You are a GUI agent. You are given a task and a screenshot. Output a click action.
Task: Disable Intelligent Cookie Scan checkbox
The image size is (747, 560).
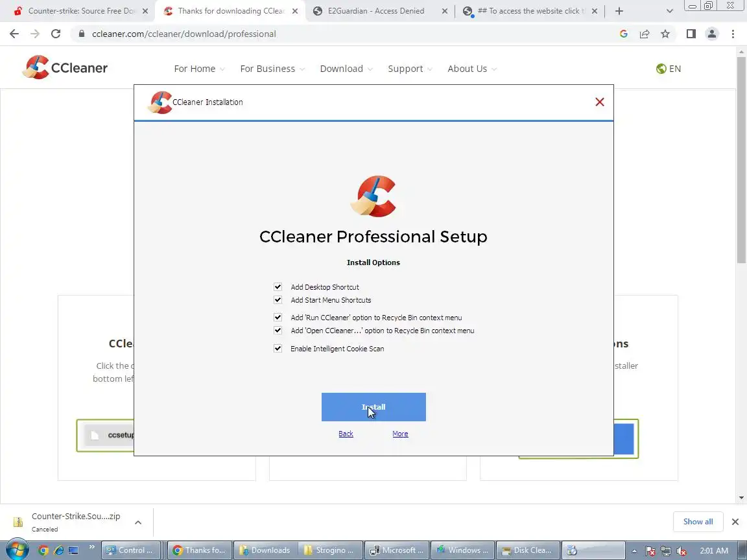pos(278,348)
